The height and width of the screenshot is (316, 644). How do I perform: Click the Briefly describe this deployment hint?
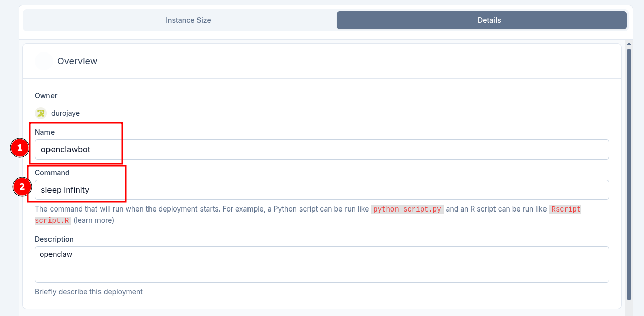[x=89, y=292]
